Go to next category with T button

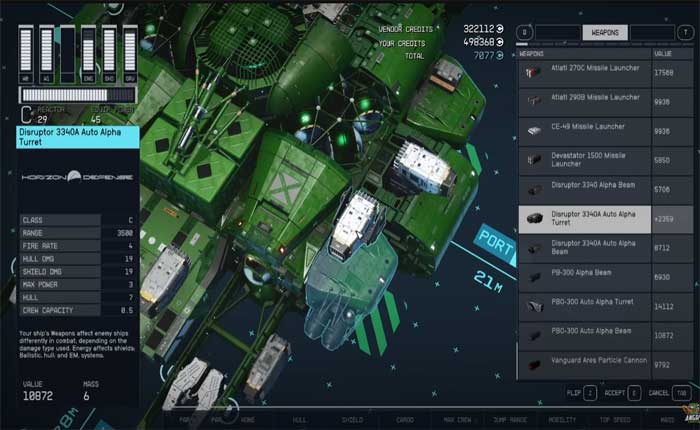(684, 33)
